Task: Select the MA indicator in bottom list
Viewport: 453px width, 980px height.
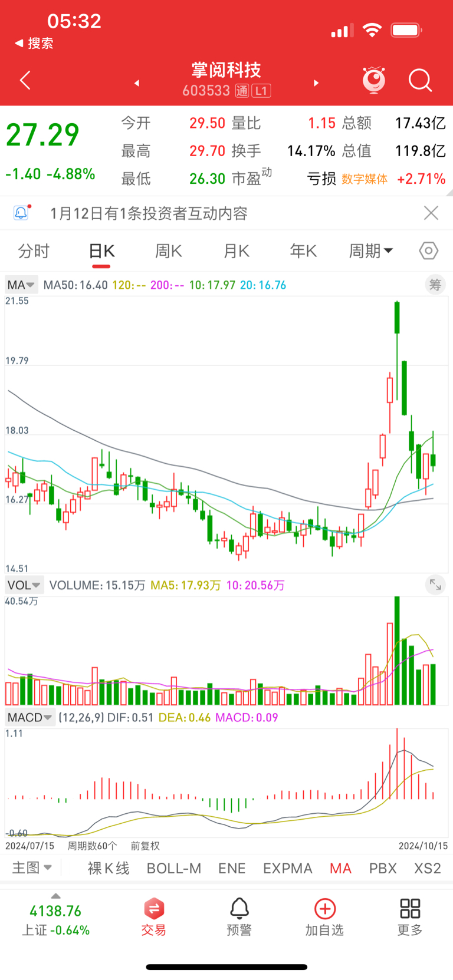Action: point(341,868)
